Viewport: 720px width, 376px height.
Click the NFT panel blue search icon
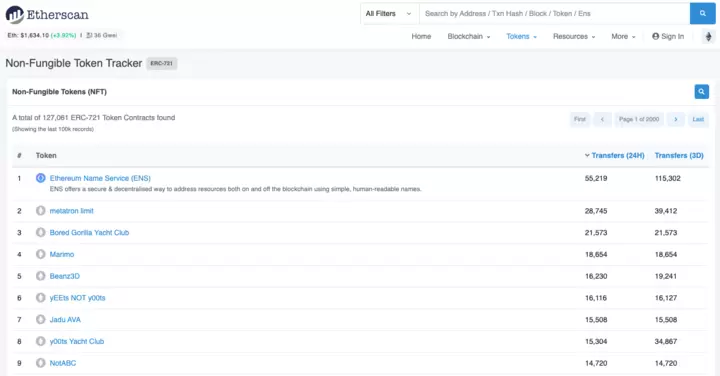click(701, 91)
